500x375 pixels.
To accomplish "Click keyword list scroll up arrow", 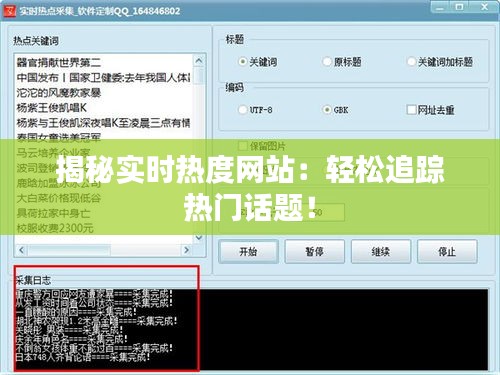I will [199, 61].
